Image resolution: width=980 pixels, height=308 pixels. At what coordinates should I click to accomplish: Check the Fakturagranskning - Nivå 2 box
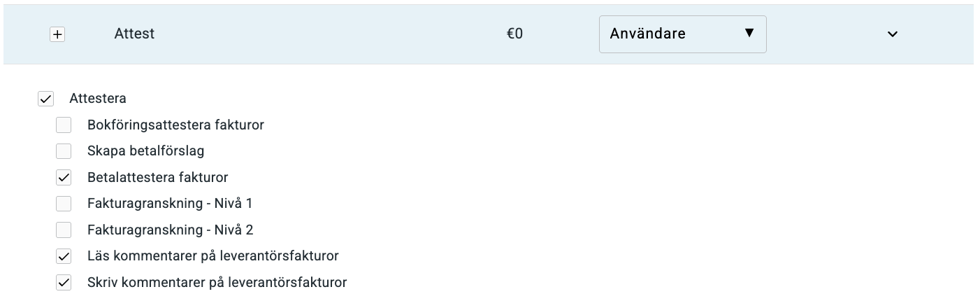(x=64, y=230)
